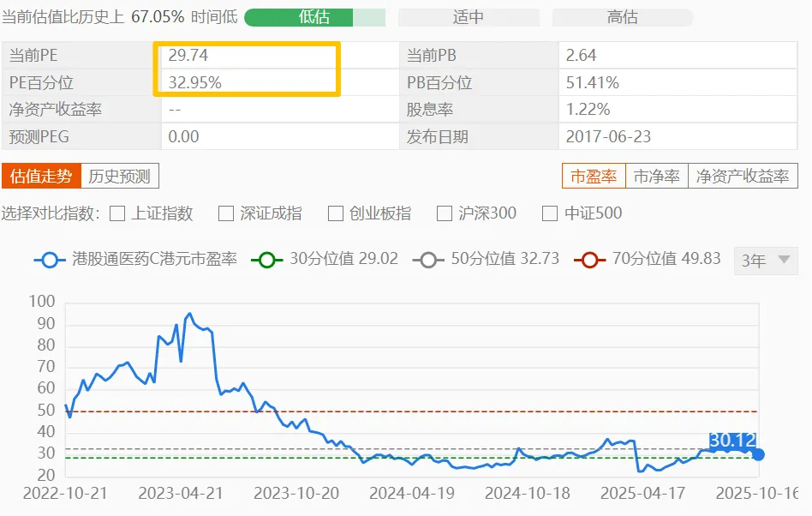The height and width of the screenshot is (516, 812).
Task: Switch to the 历史预测 tab
Action: click(119, 177)
